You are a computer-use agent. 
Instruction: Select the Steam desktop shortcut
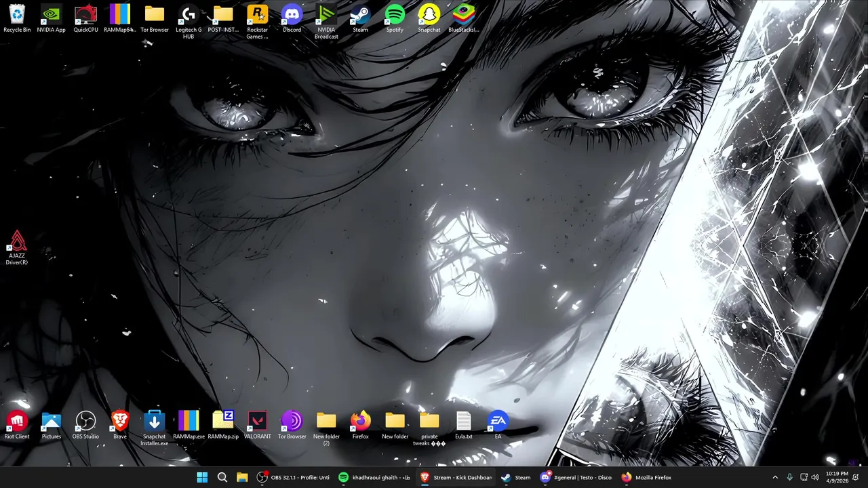coord(360,19)
